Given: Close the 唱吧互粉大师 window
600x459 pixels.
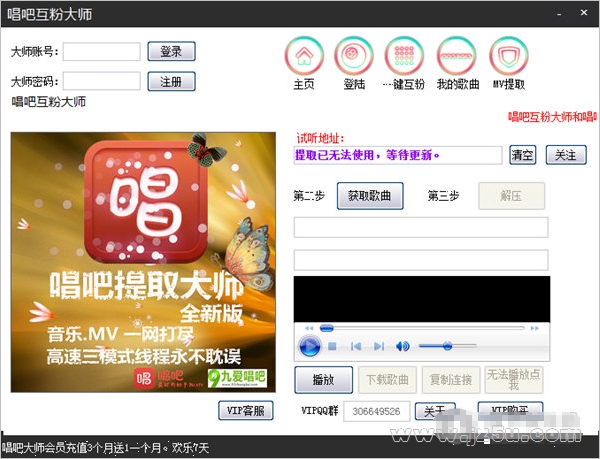Looking at the screenshot, I should click(x=584, y=13).
